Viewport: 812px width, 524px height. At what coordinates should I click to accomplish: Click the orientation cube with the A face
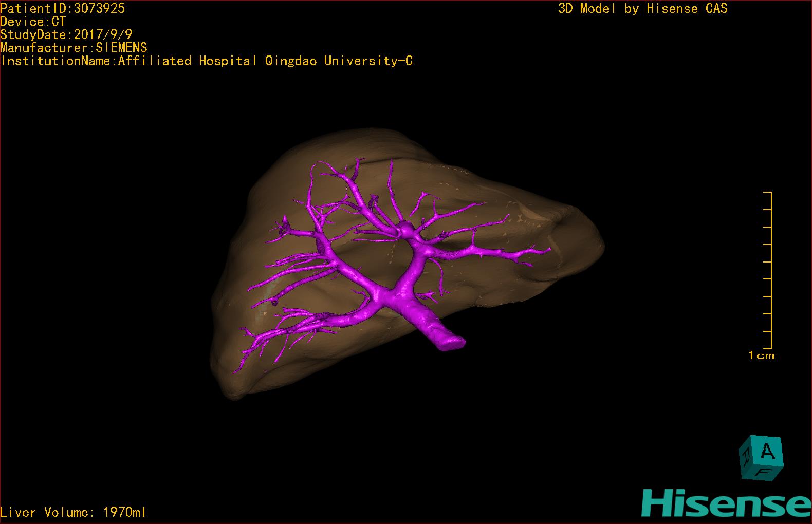click(x=761, y=458)
